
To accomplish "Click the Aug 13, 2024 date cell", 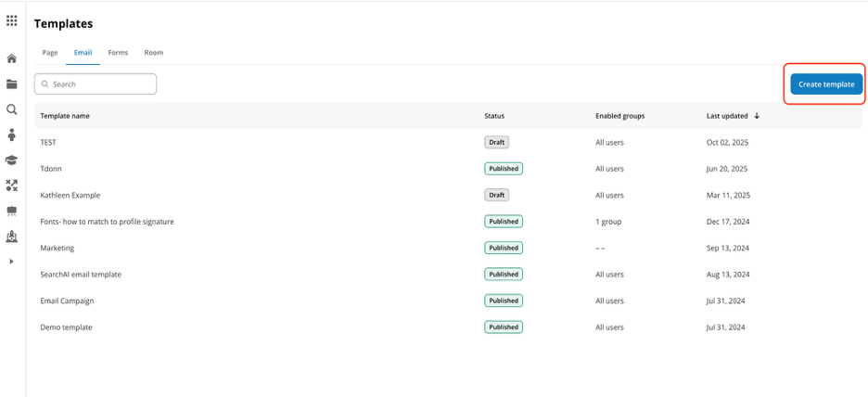I will (728, 275).
